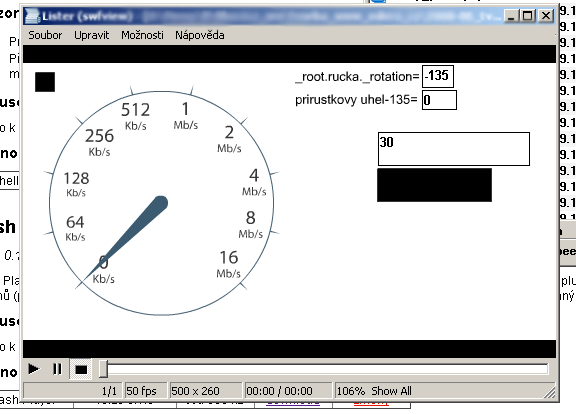The image size is (576, 414).
Task: Click the prirustkovy uhel-135 value field
Action: click(439, 100)
